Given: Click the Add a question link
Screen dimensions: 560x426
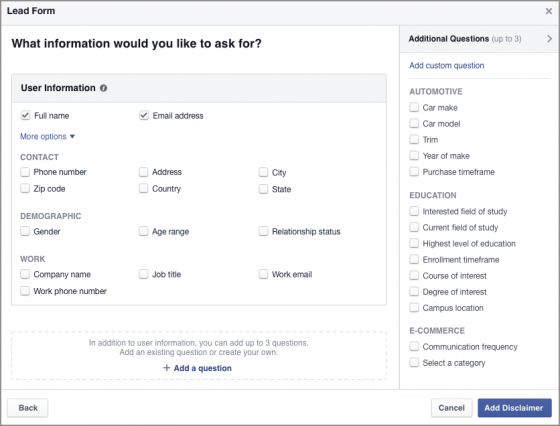Looking at the screenshot, I should pos(202,368).
